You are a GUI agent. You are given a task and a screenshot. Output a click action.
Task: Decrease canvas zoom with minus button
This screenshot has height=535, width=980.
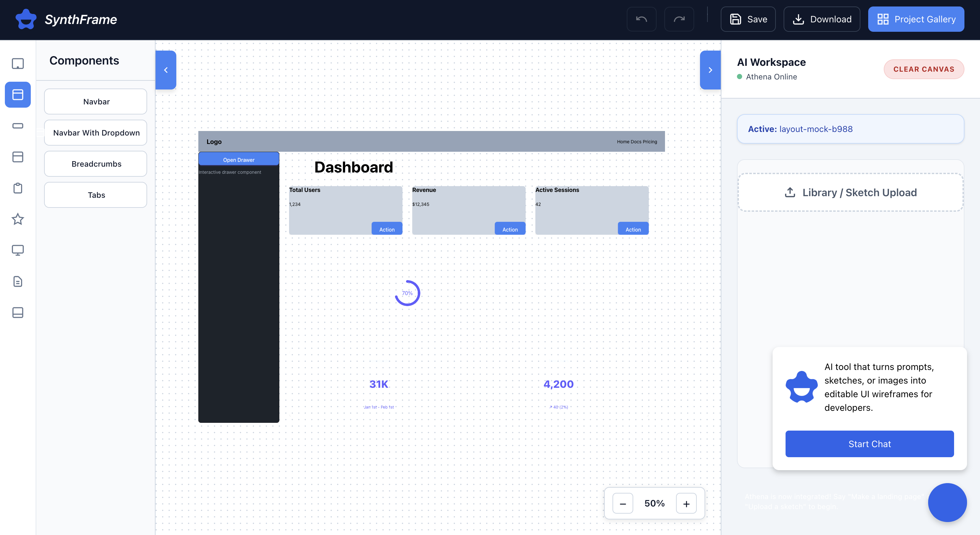623,504
